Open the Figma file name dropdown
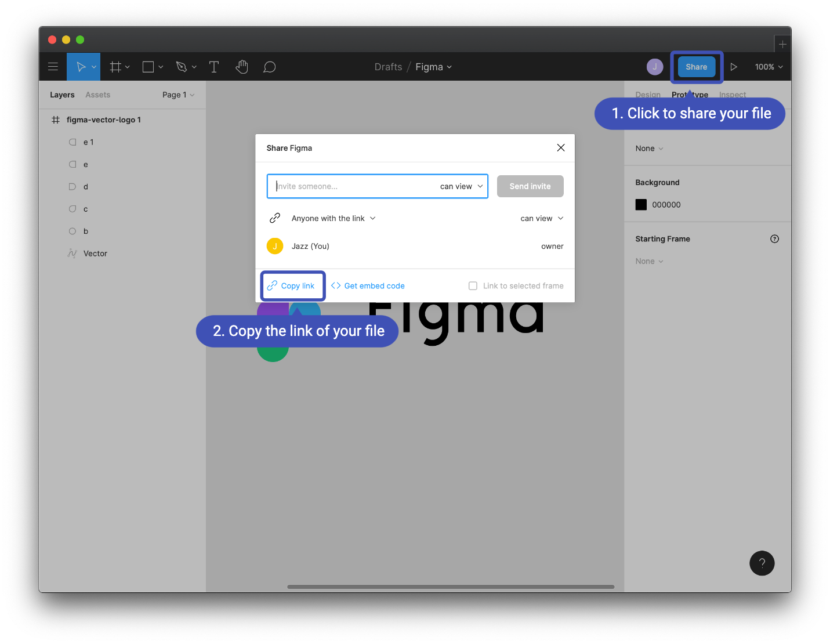 pyautogui.click(x=433, y=67)
